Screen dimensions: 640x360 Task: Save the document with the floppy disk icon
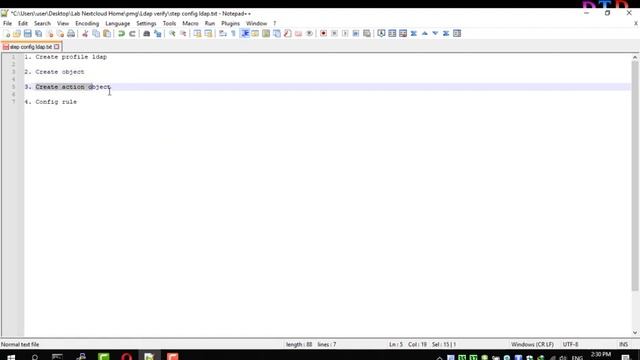pos(27,33)
